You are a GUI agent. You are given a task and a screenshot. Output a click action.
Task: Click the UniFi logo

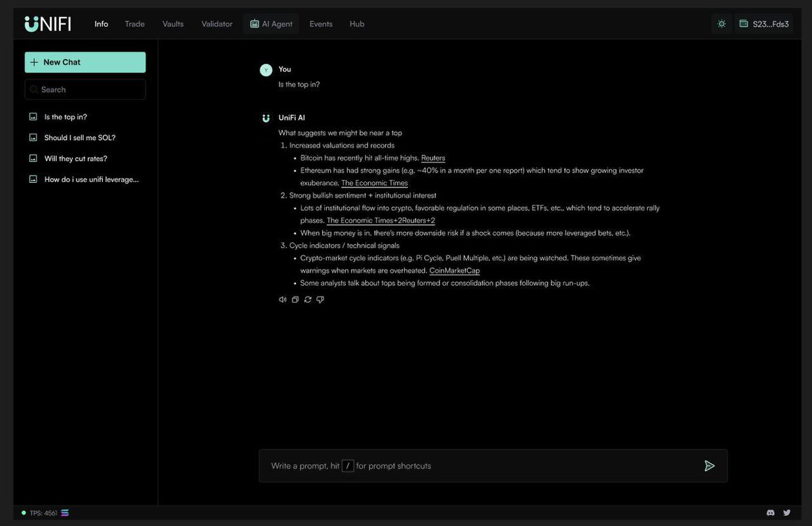click(x=47, y=24)
